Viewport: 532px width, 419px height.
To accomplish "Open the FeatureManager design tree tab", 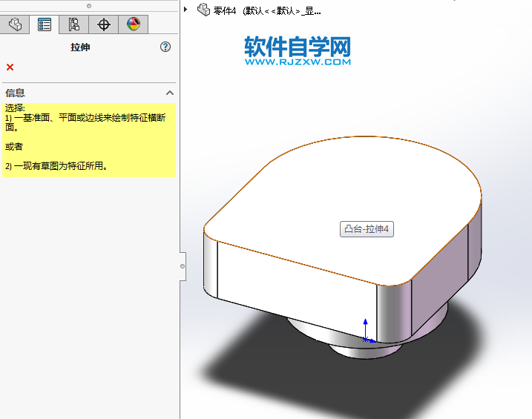I will pos(15,24).
